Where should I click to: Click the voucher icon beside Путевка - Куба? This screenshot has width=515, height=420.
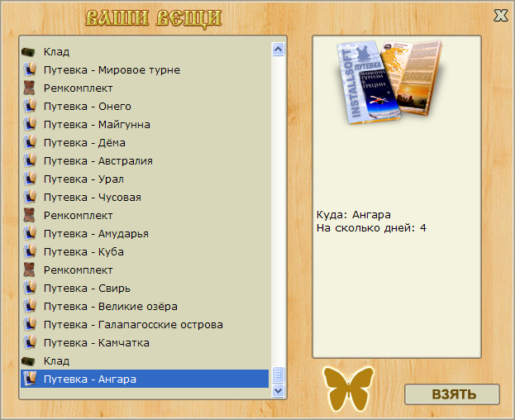[x=30, y=251]
